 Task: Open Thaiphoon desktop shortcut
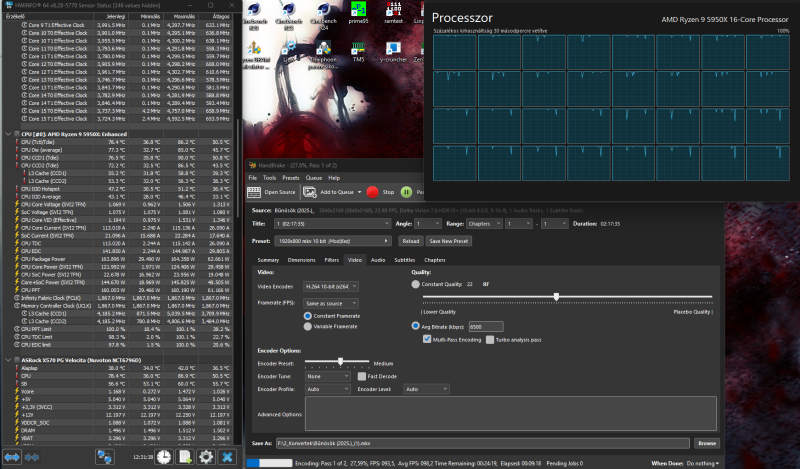[323, 55]
